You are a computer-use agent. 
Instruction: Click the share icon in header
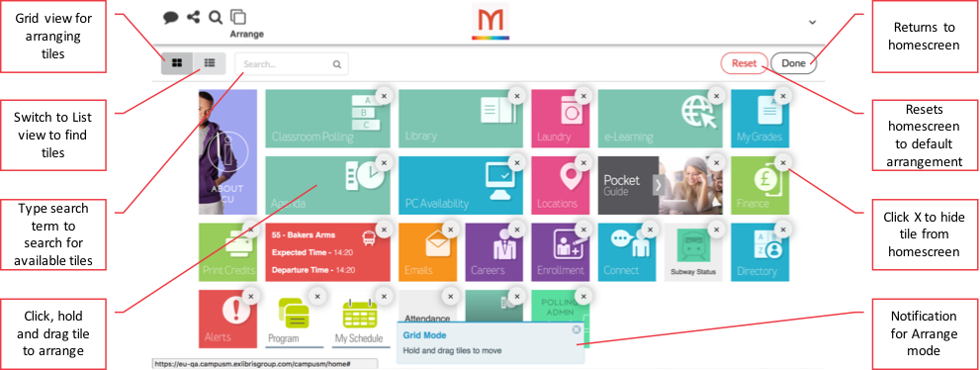[193, 17]
